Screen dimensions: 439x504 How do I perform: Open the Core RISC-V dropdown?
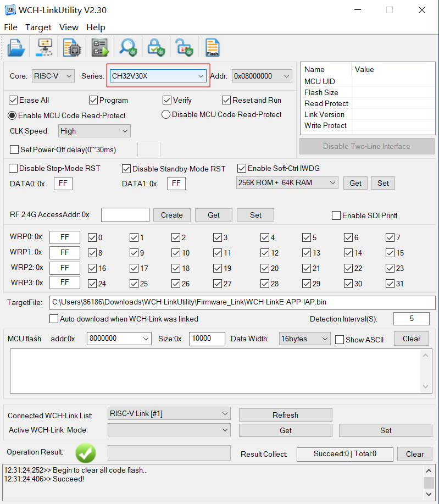coord(53,76)
